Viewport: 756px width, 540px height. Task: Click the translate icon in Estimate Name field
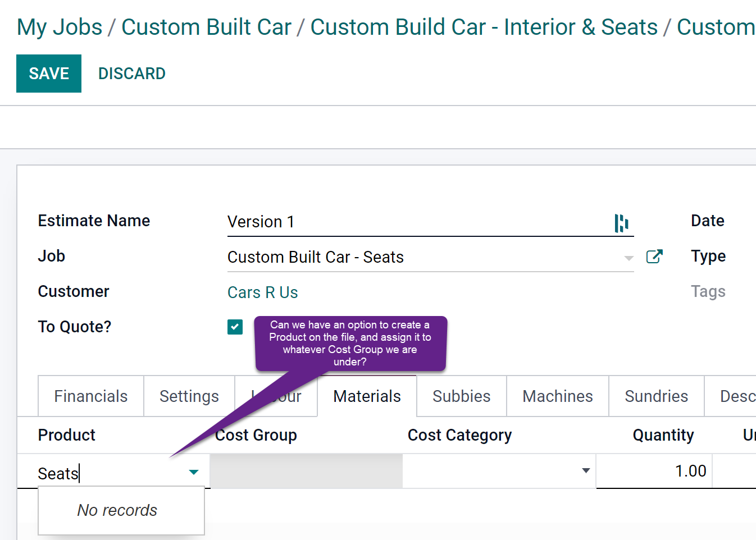[x=621, y=223]
